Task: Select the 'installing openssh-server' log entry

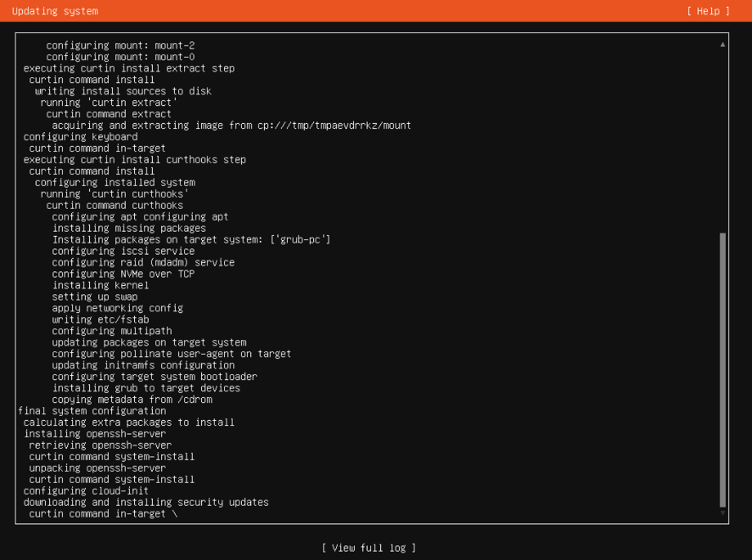Action: (x=94, y=434)
